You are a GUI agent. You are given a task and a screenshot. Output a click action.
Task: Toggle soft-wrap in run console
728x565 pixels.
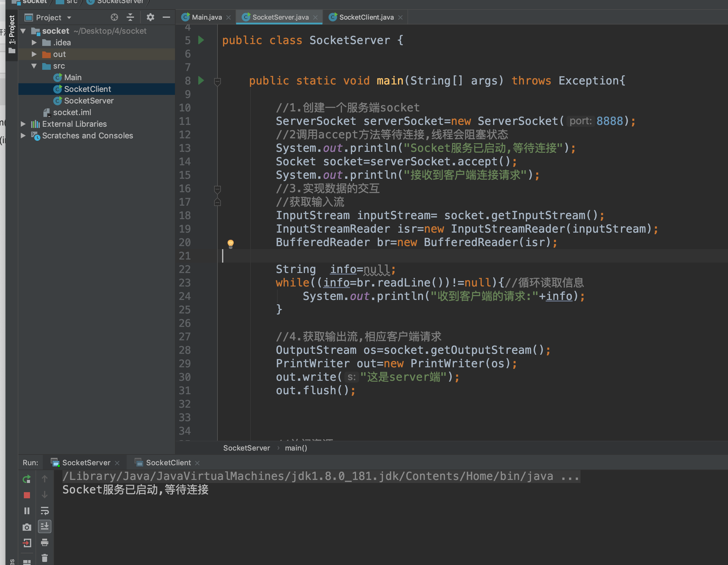click(44, 511)
